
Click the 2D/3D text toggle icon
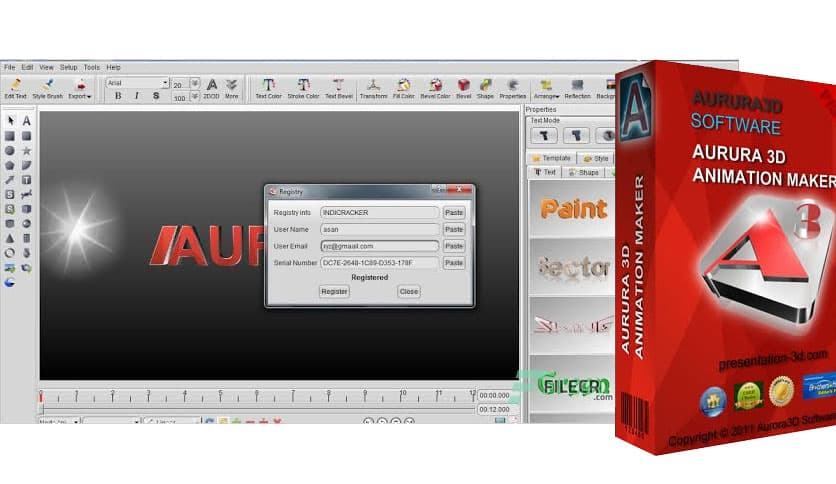point(212,88)
